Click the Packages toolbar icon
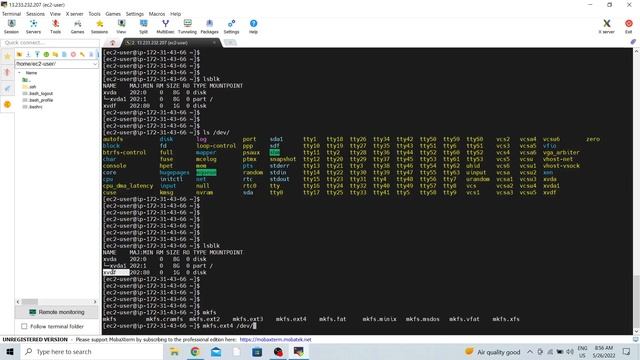This screenshot has width=640, height=360. (x=209, y=27)
